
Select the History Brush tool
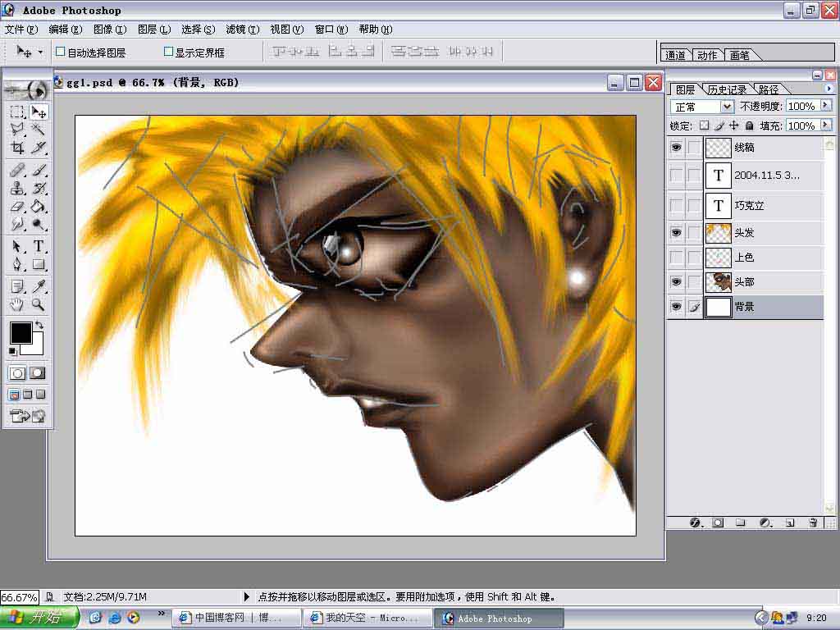click(x=39, y=188)
